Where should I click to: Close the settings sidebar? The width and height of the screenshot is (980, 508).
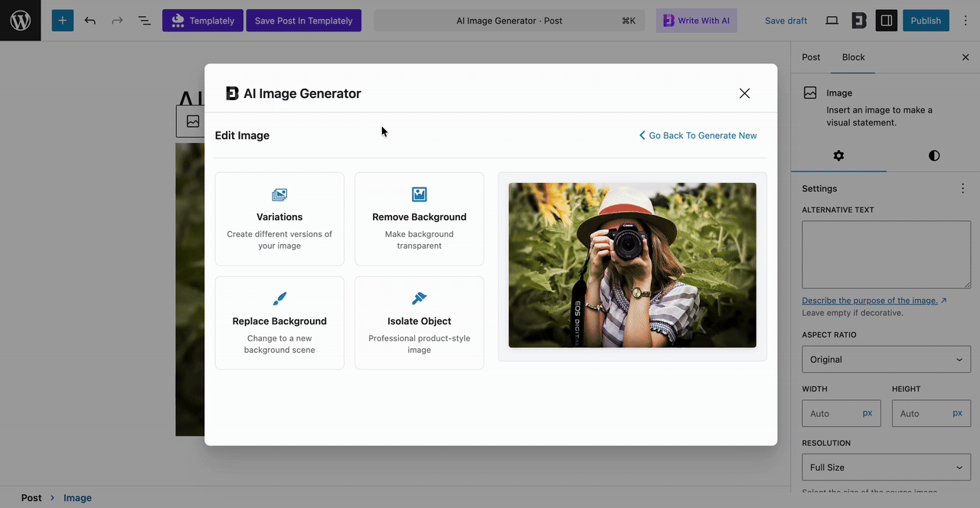[x=965, y=57]
